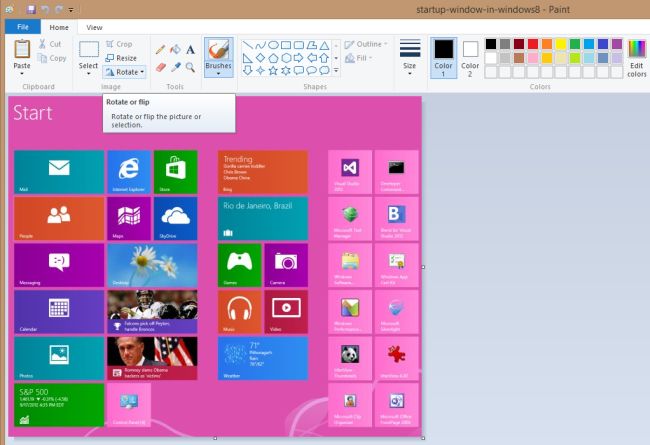Image resolution: width=650 pixels, height=445 pixels.
Task: Choose the Five-point star shape
Action: (273, 71)
